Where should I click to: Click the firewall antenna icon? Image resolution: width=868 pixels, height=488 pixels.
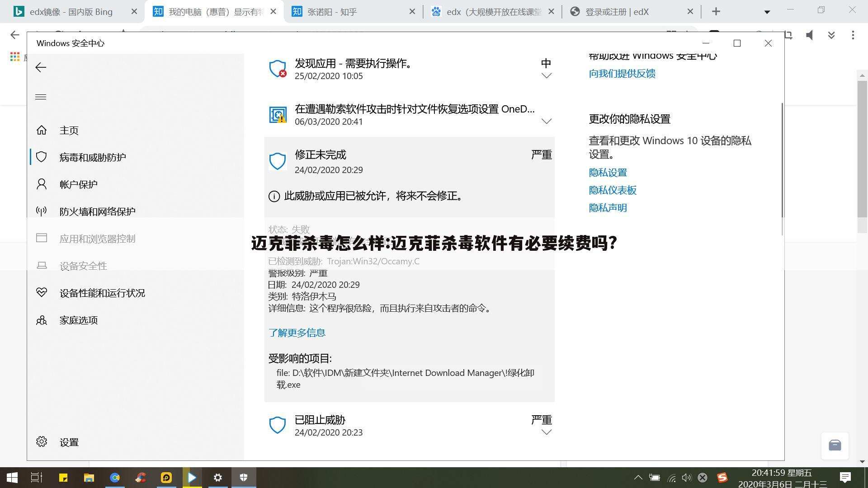42,211
